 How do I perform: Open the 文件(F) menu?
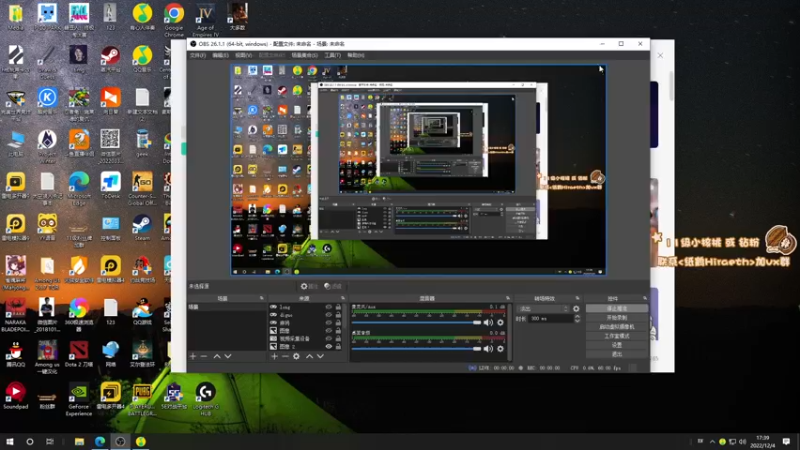pyautogui.click(x=198, y=55)
